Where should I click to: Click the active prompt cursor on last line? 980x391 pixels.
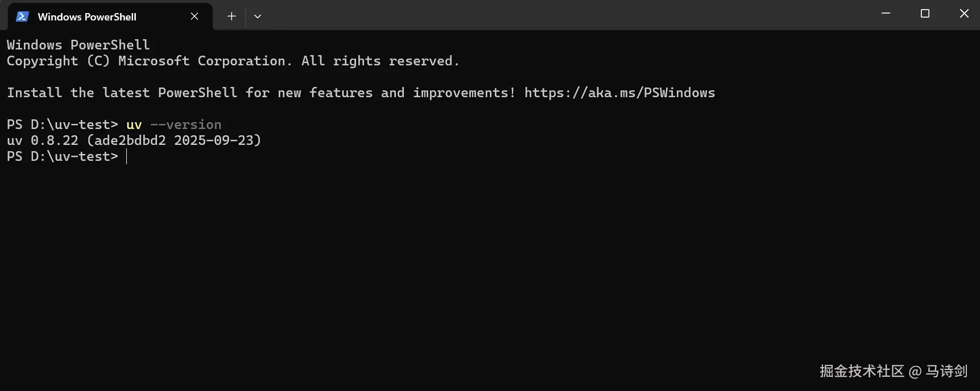(127, 157)
